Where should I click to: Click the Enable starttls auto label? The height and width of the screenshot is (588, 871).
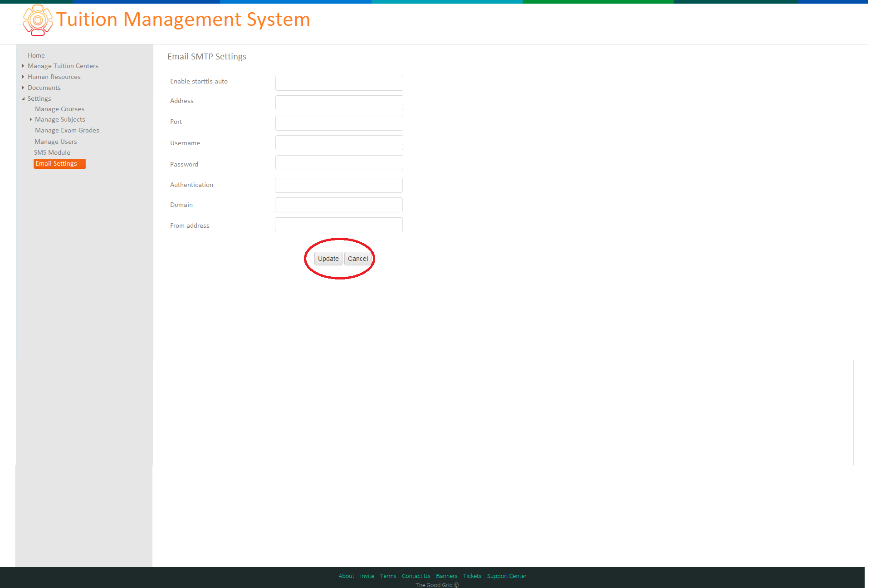pos(199,81)
